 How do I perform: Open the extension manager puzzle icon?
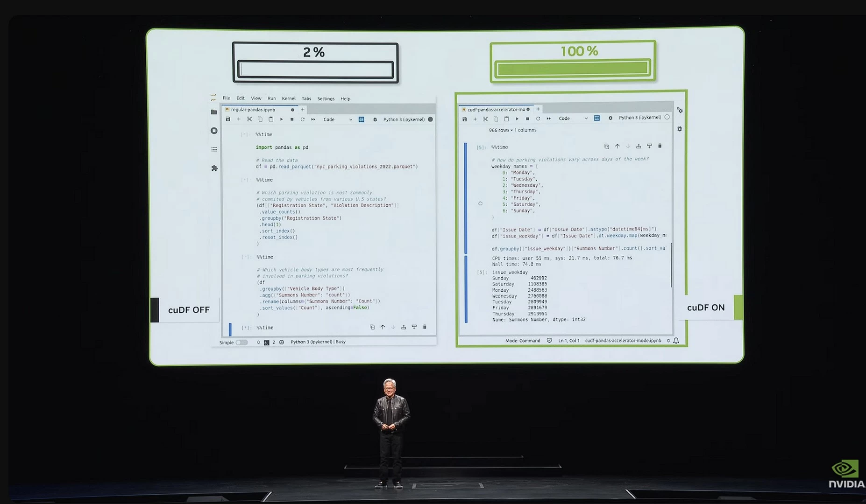pyautogui.click(x=214, y=168)
